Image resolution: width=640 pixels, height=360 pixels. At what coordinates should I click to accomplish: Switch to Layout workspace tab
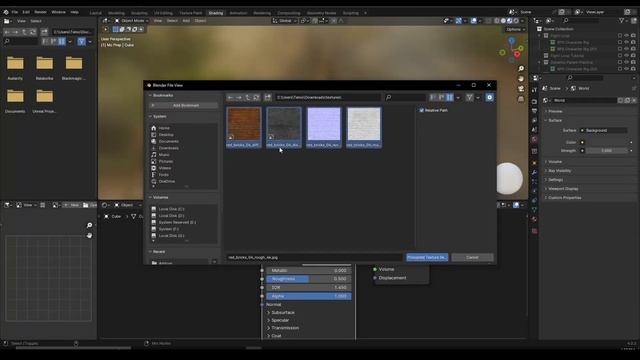96,13
